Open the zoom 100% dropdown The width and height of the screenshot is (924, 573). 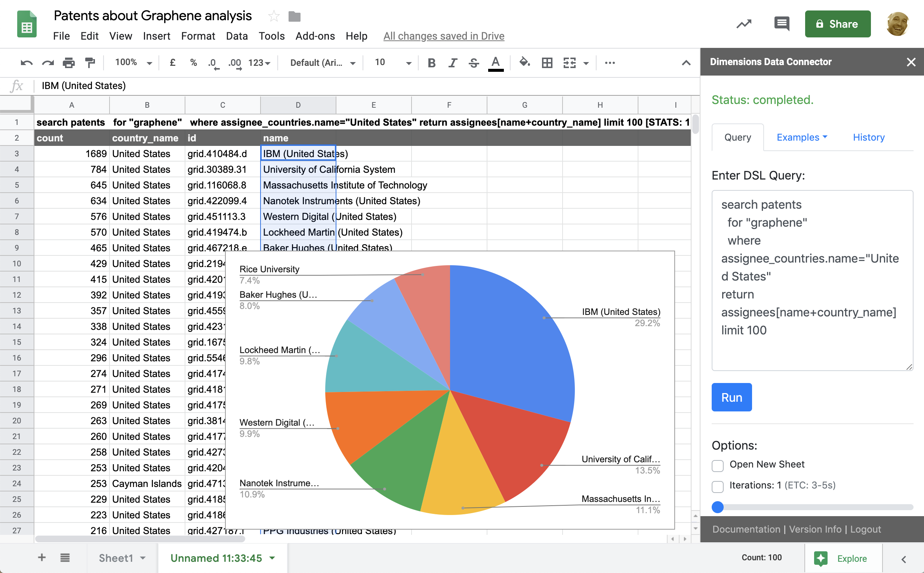[x=133, y=62]
